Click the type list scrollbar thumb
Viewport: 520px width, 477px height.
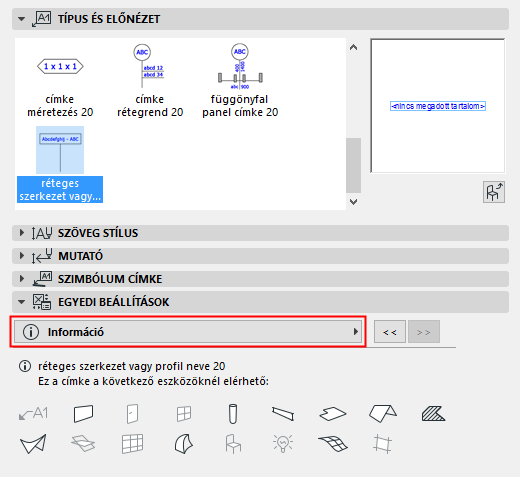(354, 165)
